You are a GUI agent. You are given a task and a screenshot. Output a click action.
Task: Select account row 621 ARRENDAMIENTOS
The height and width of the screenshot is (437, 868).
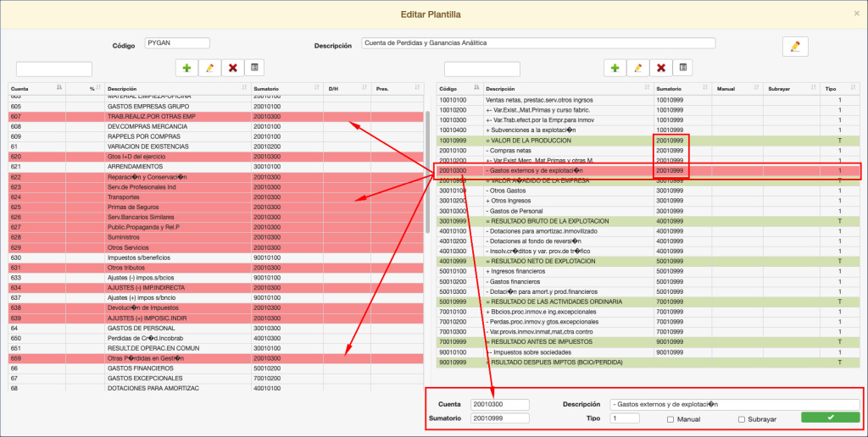[170, 167]
